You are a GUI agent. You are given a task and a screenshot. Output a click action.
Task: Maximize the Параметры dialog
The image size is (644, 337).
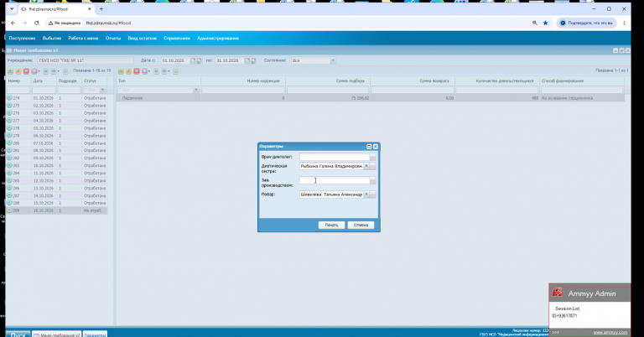tap(369, 147)
